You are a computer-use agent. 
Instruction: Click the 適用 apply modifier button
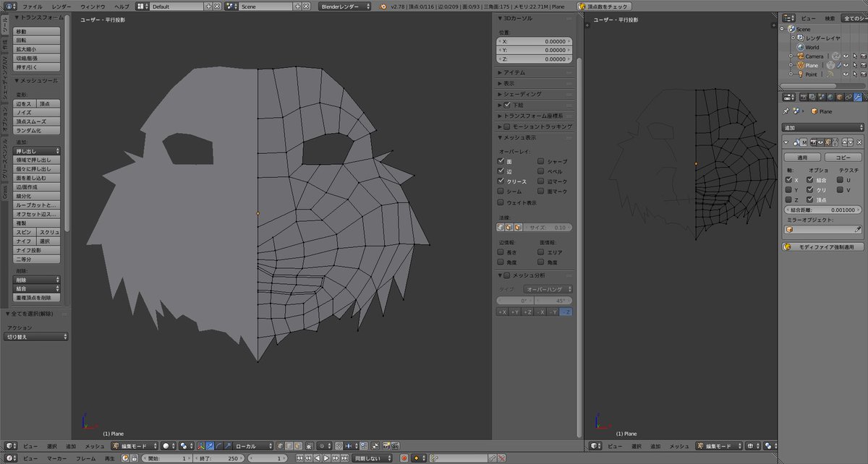coord(803,157)
